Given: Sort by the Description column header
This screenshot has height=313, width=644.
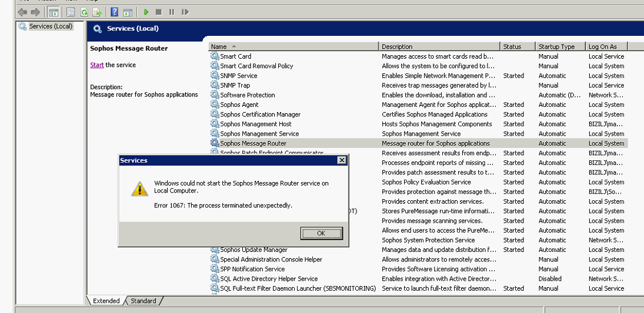Looking at the screenshot, I should click(439, 46).
